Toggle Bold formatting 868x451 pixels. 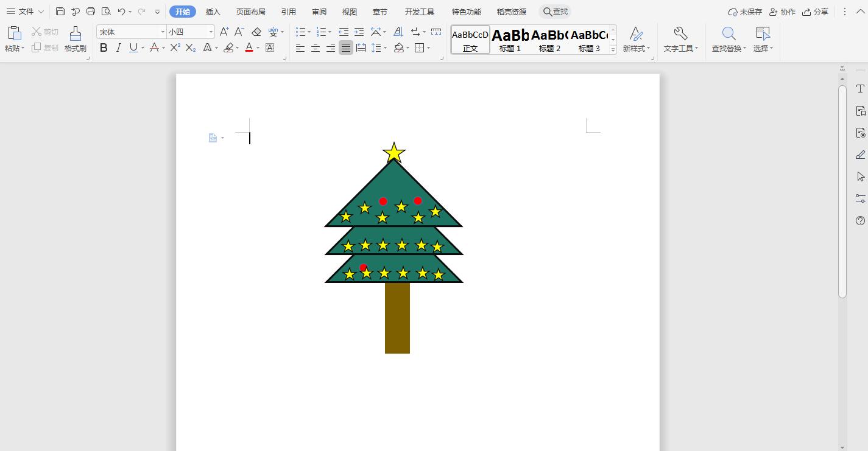click(104, 47)
